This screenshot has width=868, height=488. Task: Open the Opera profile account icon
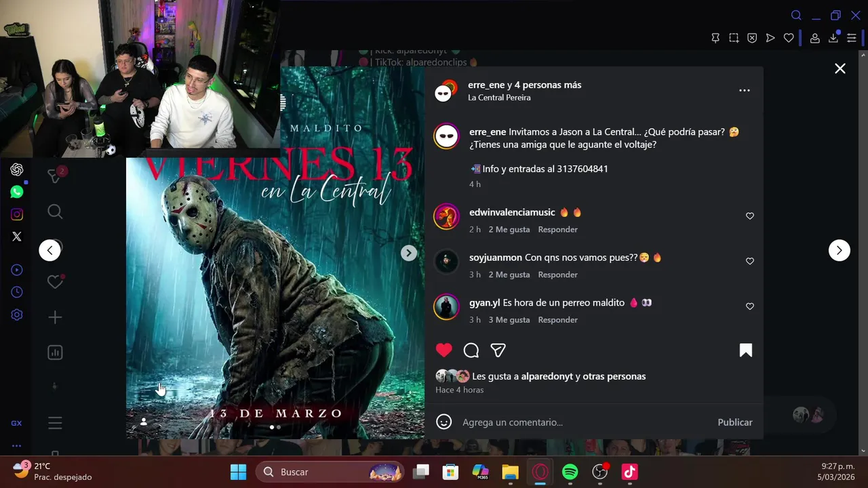coord(815,38)
